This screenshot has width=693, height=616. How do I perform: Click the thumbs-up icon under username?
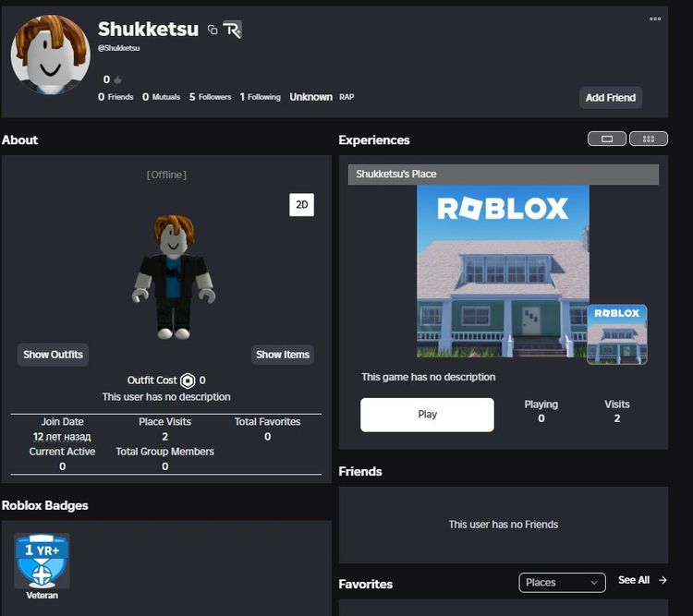pos(118,80)
